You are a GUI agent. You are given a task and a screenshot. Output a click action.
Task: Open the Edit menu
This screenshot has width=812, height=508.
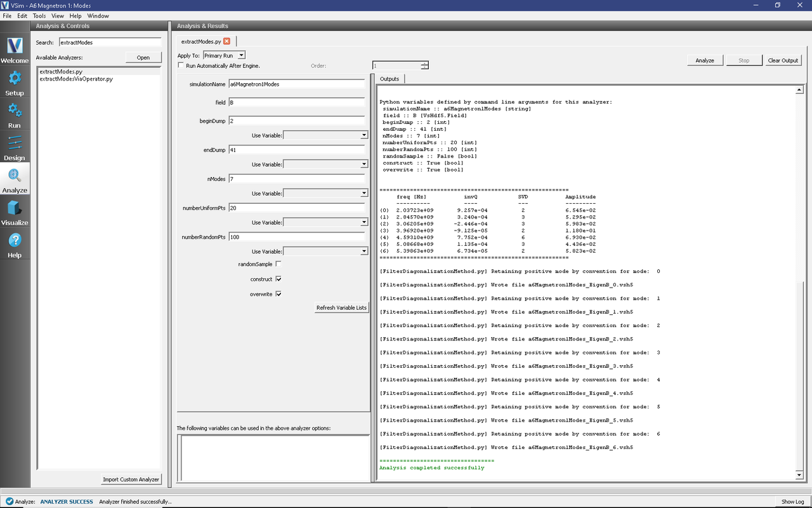[22, 16]
